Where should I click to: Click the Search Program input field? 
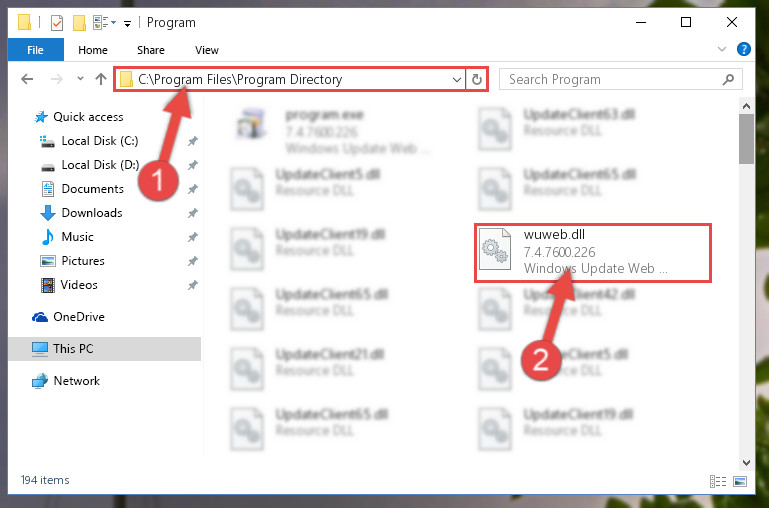point(611,79)
